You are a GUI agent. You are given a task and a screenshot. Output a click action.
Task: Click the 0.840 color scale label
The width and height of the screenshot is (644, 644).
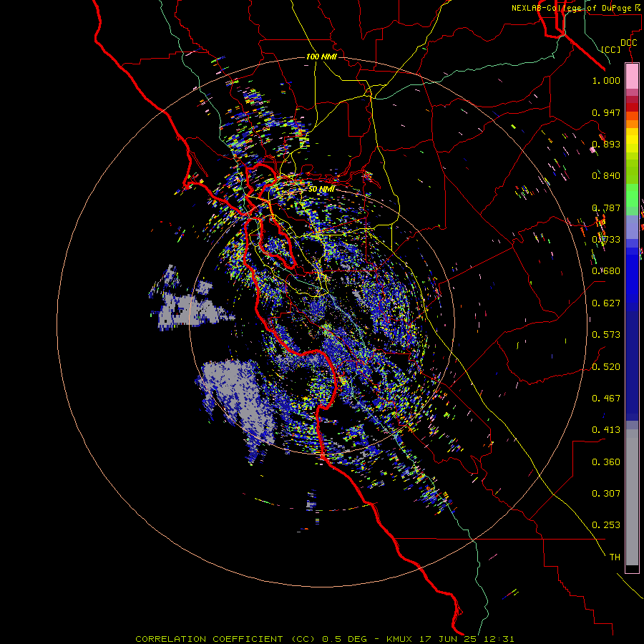[606, 176]
